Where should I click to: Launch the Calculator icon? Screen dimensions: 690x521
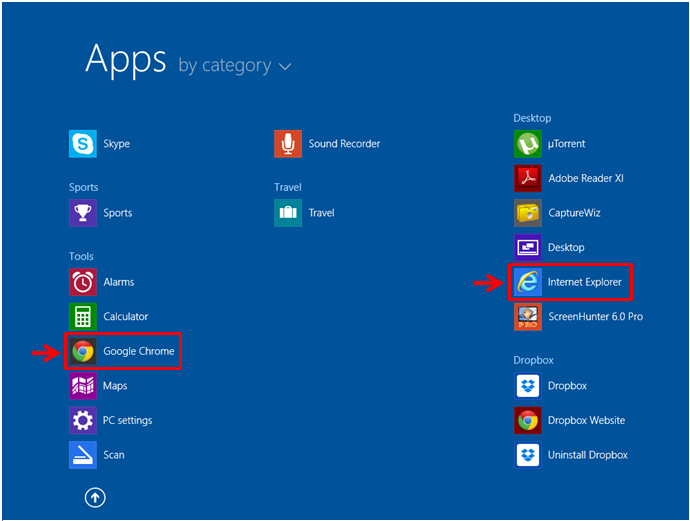pos(83,316)
